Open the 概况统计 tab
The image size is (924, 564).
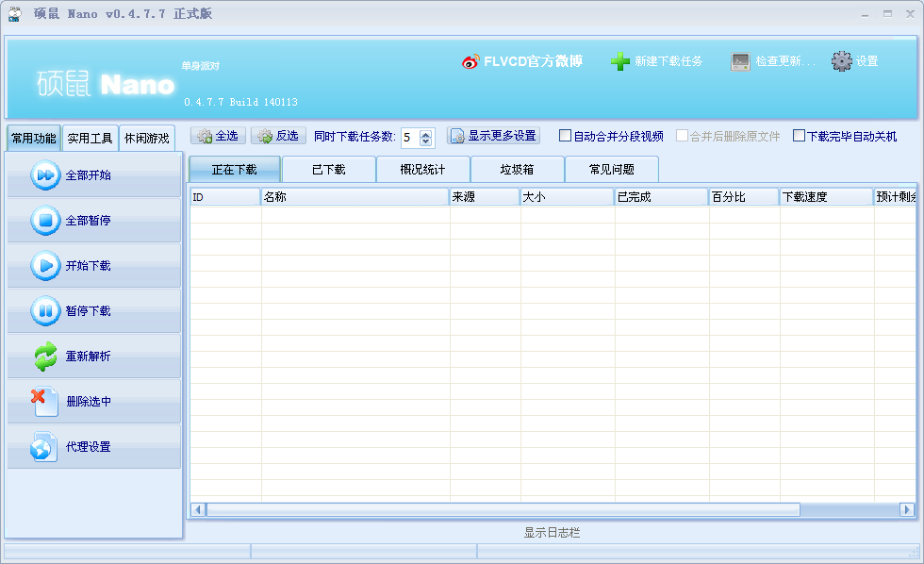423,170
